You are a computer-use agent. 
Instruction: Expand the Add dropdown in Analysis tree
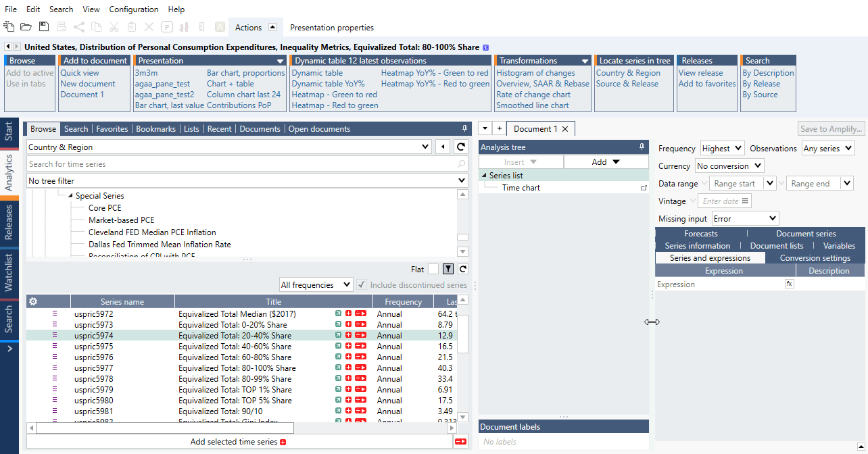point(606,162)
